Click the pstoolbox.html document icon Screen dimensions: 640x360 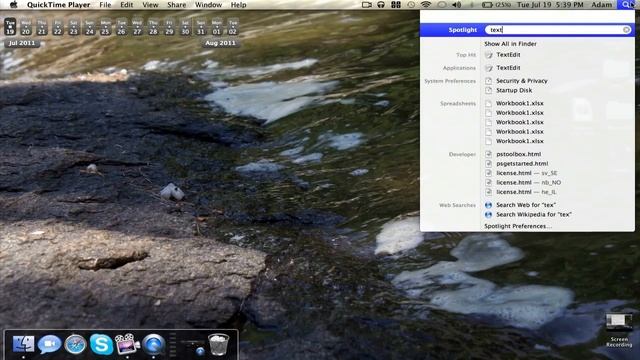[x=488, y=154]
